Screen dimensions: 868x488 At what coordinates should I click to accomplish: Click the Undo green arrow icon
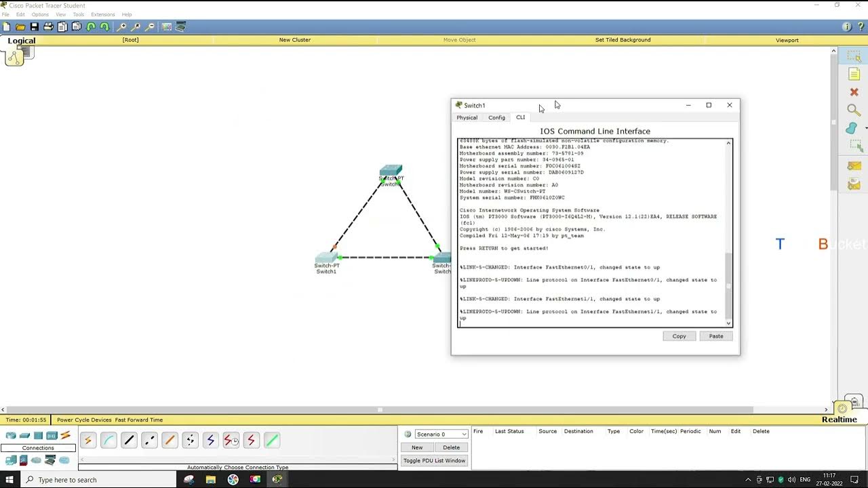[91, 26]
